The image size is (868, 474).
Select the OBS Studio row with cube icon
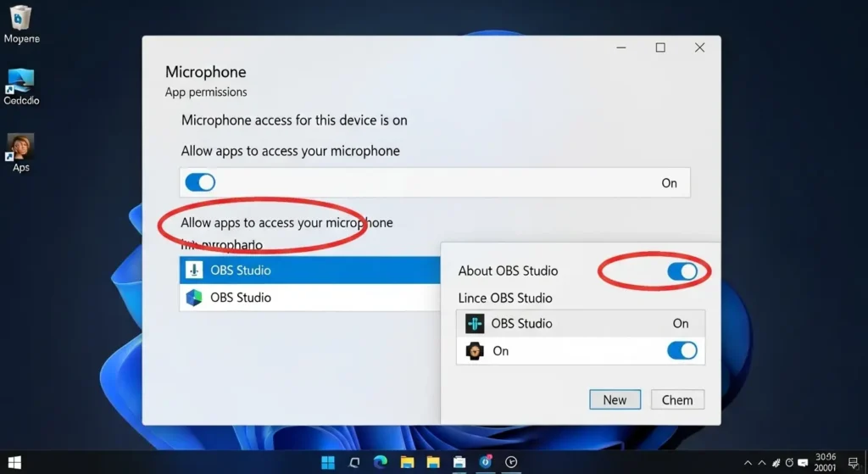coord(310,298)
